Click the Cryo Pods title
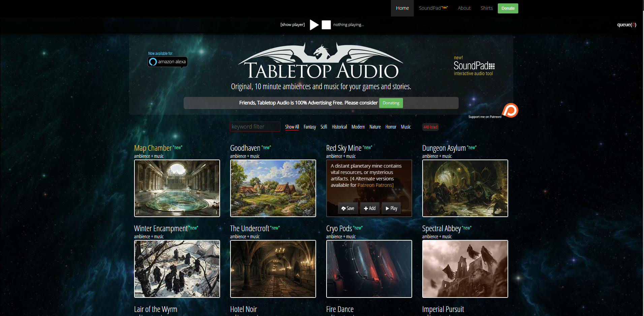The height and width of the screenshot is (316, 644). 339,229
